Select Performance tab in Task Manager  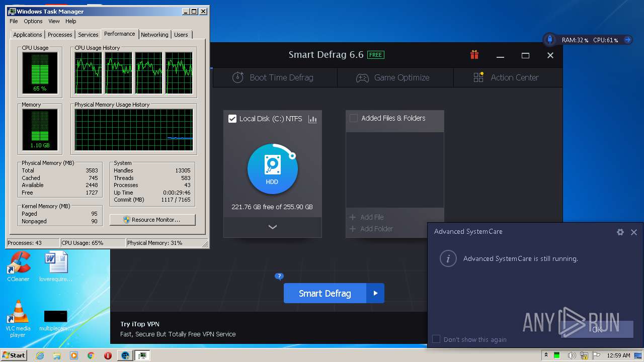tap(120, 34)
